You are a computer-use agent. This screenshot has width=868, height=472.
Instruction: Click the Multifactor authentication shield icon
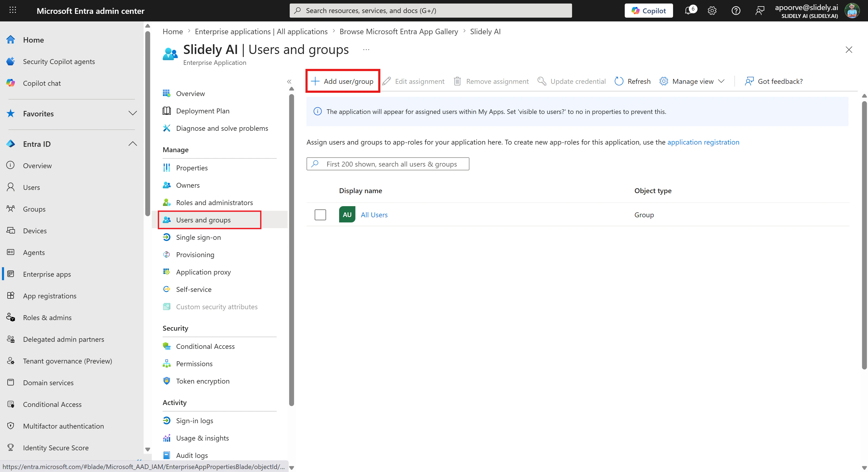coord(11,426)
